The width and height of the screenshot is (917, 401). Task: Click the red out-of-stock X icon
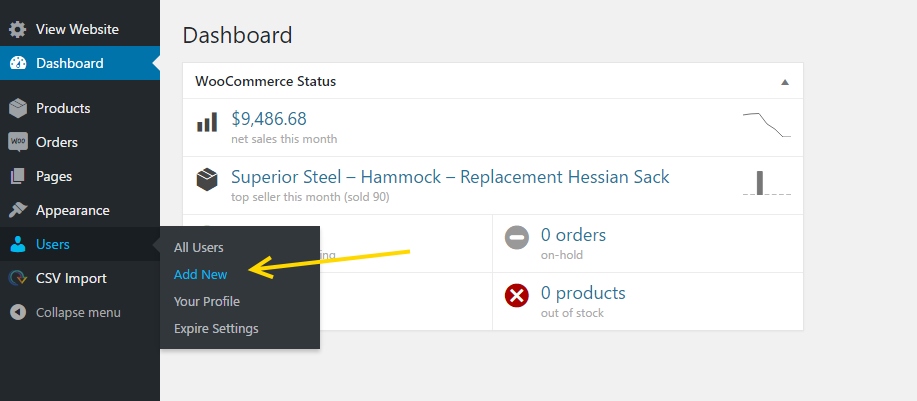(516, 296)
